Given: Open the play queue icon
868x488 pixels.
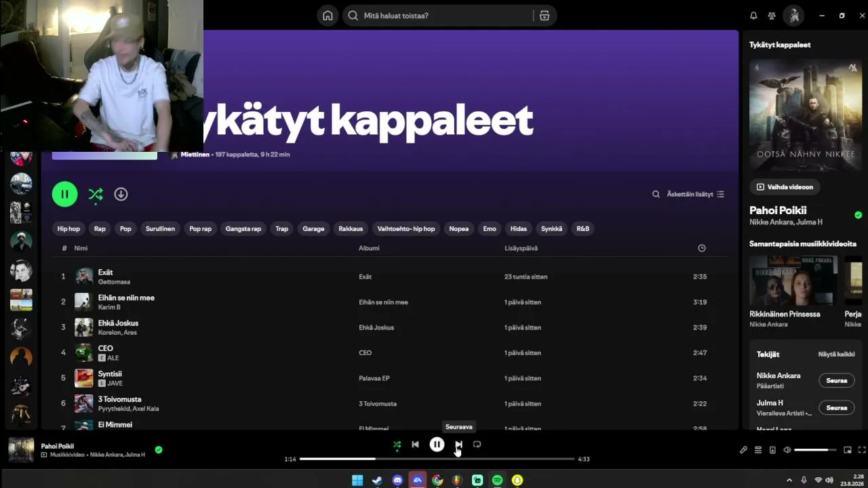Looking at the screenshot, I should point(758,450).
